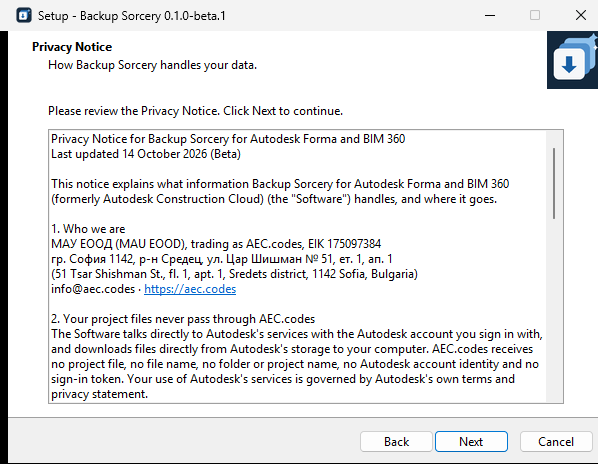Open the https://aec.codes link

tap(190, 289)
